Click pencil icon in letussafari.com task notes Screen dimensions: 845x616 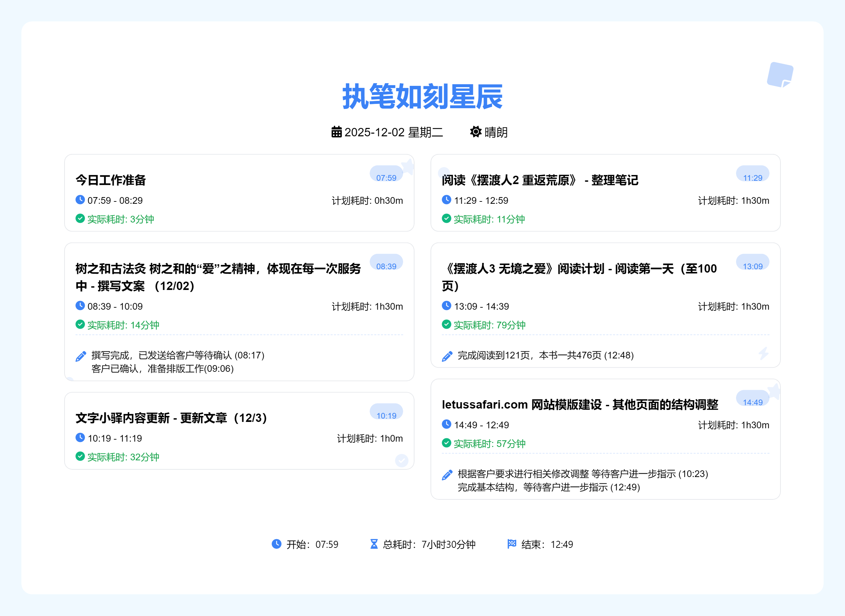[447, 475]
